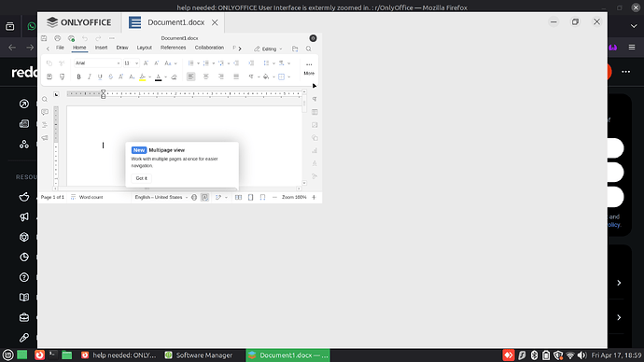
Task: Enable justified alignment
Action: click(236, 77)
